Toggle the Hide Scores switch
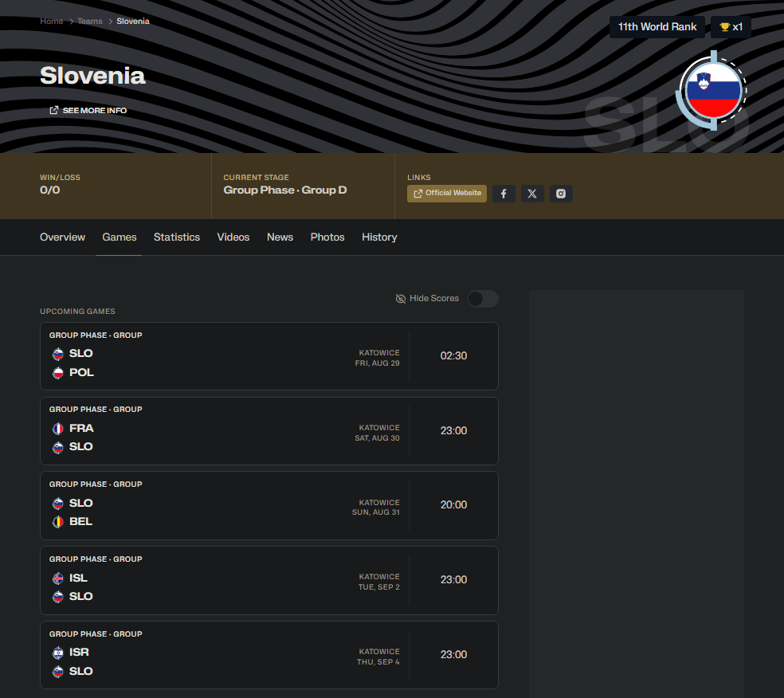The width and height of the screenshot is (784, 698). 483,299
